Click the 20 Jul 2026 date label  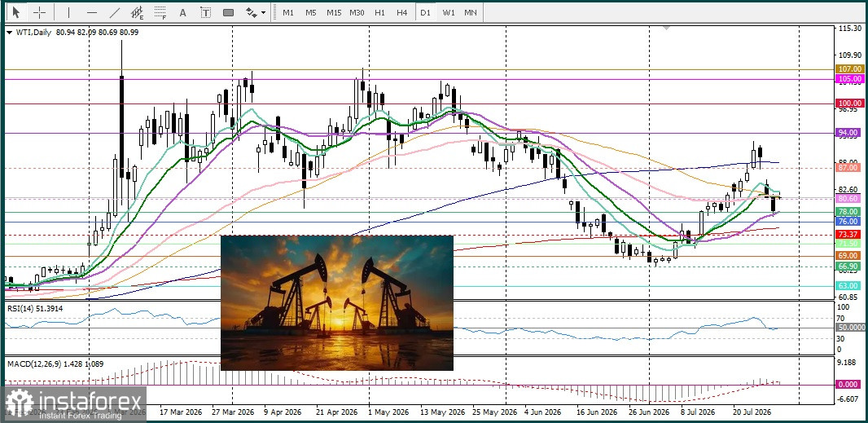point(752,412)
